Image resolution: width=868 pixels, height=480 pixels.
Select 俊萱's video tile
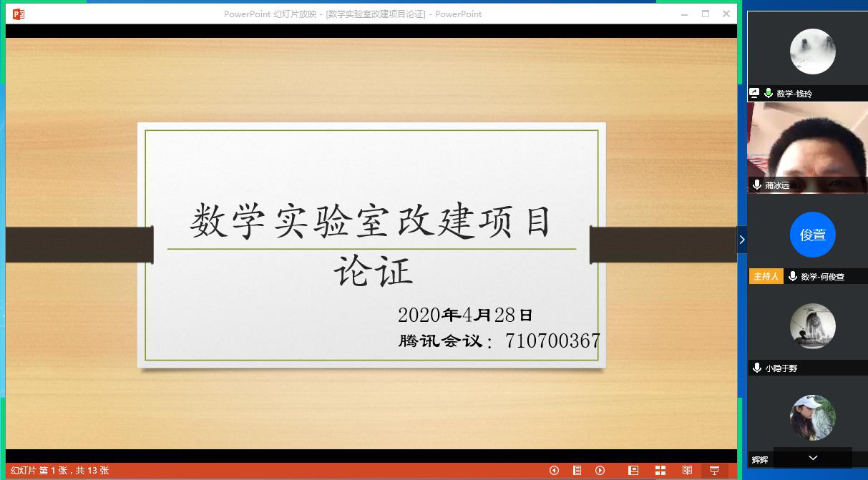click(x=812, y=235)
